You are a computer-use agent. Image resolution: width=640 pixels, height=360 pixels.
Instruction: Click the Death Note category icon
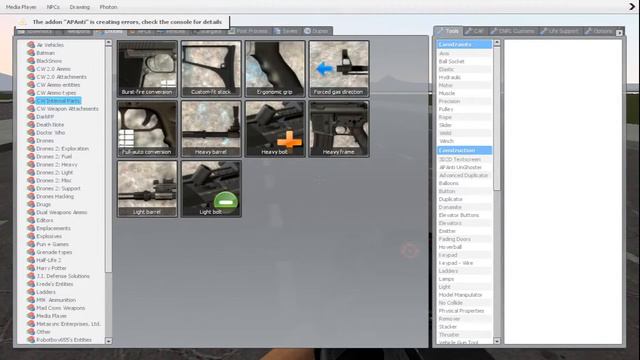click(x=31, y=124)
